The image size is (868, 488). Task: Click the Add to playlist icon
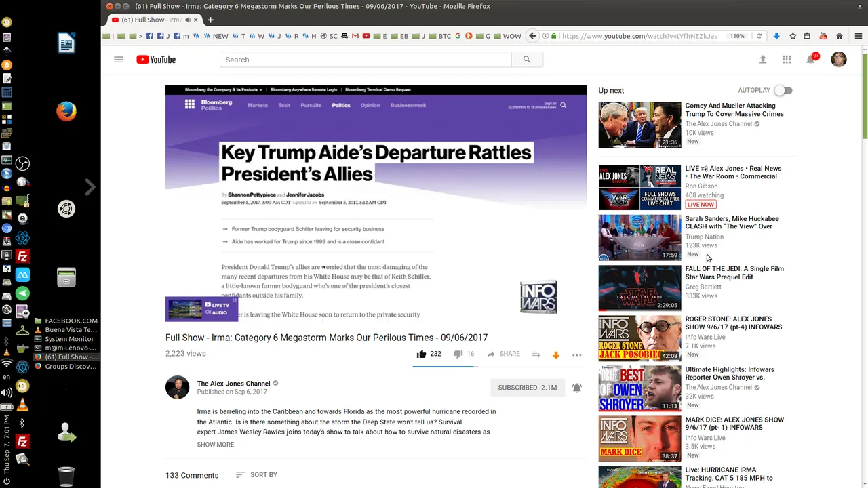(x=536, y=354)
